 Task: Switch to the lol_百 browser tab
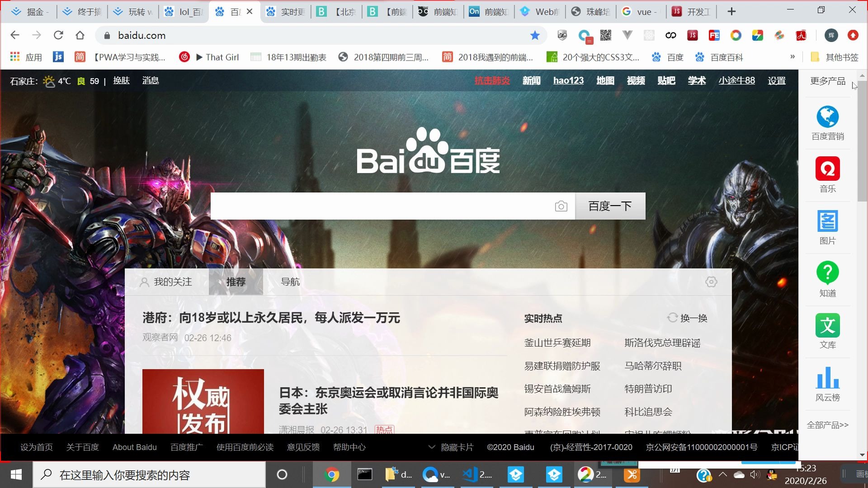(x=184, y=12)
